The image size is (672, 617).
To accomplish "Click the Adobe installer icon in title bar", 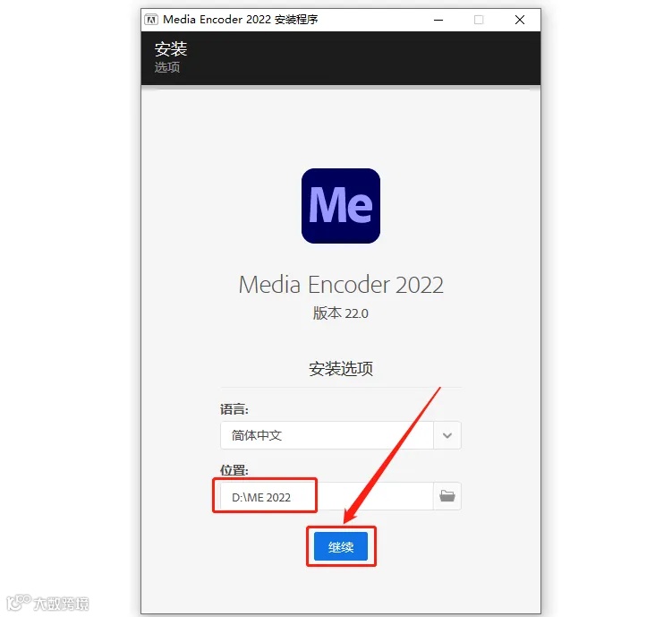I will [151, 20].
